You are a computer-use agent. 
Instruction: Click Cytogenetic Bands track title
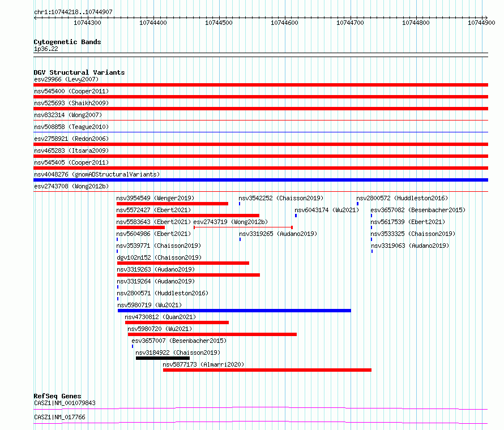pyautogui.click(x=67, y=42)
